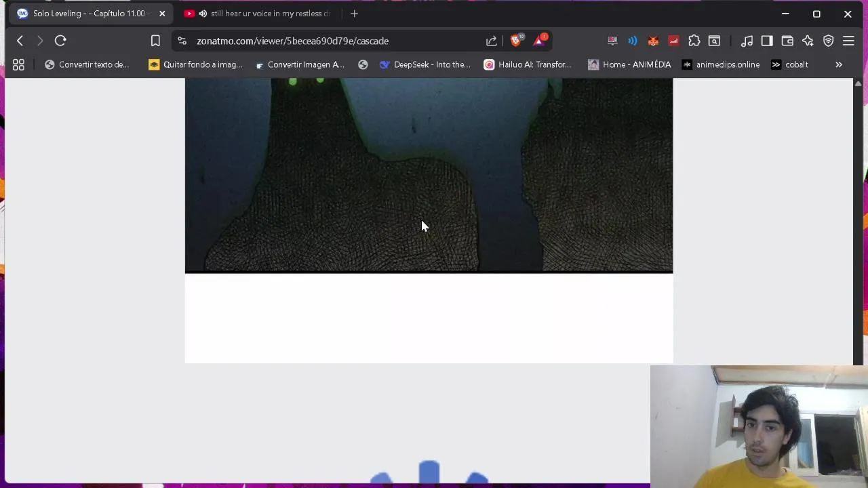Reload the current page

coord(60,41)
